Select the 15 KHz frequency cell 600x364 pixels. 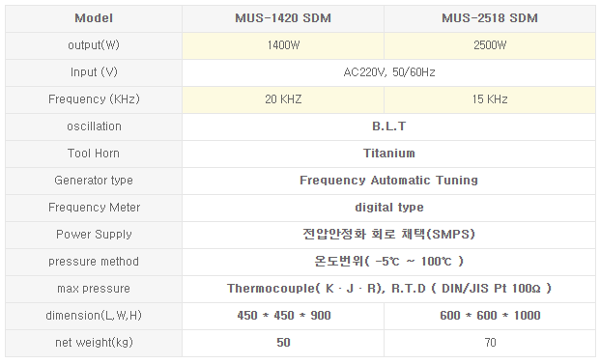[490, 99]
